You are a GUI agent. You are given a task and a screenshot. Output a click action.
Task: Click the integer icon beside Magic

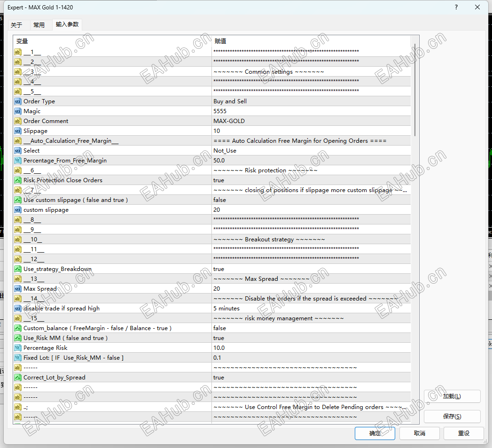[x=18, y=111]
